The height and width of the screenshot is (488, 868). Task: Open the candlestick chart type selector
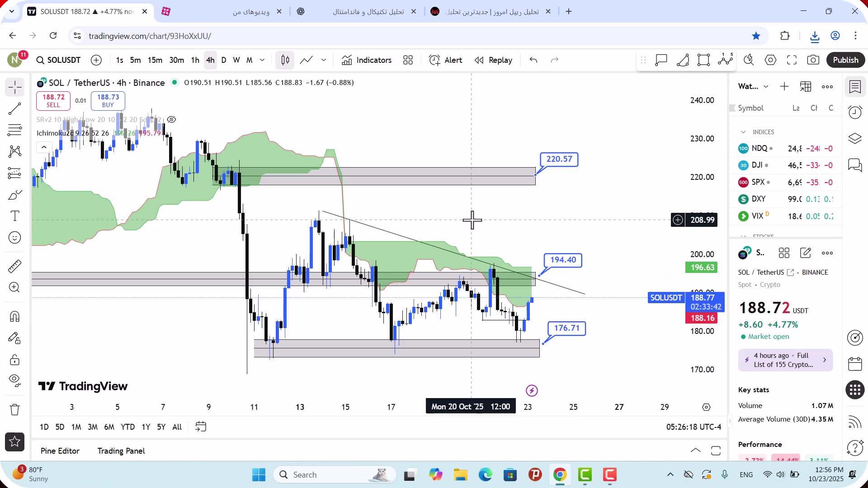tap(285, 60)
